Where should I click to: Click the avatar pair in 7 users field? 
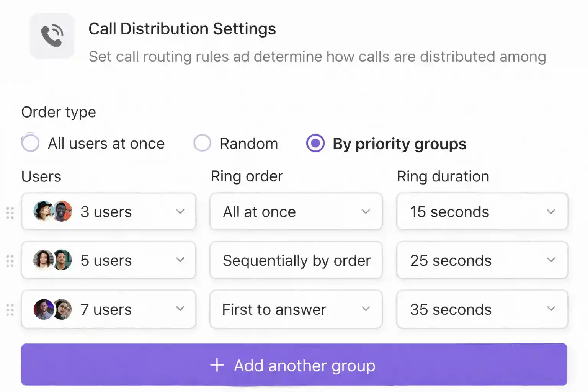pyautogui.click(x=53, y=309)
